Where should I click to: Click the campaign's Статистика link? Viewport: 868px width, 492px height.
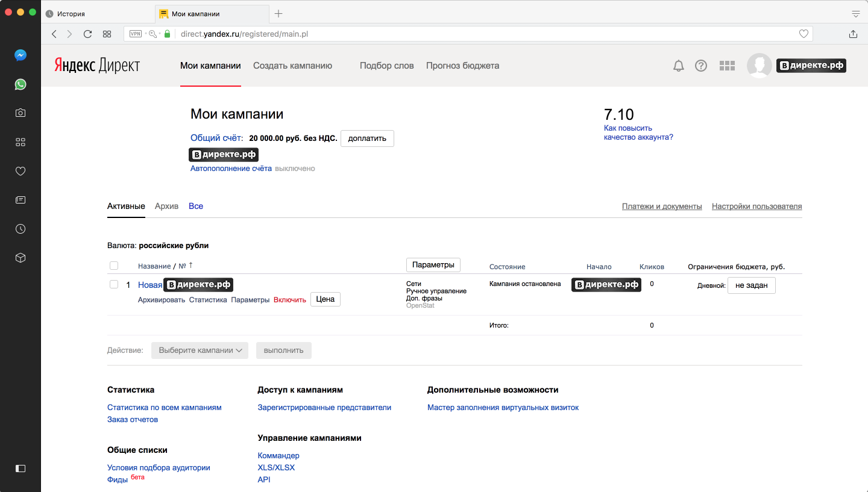coord(208,299)
